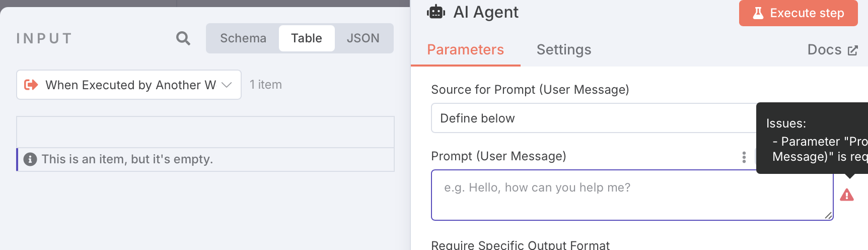Expand the 'When Executed by Another W' selector

click(x=129, y=85)
